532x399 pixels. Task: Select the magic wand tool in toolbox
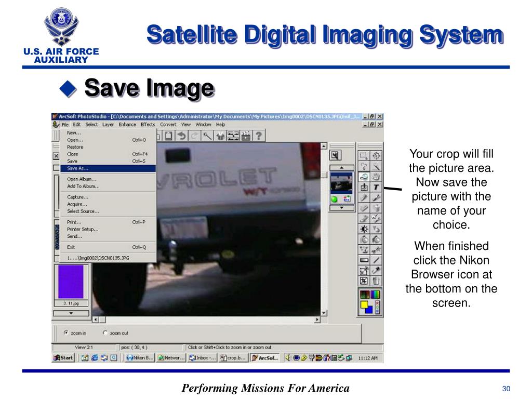376,166
